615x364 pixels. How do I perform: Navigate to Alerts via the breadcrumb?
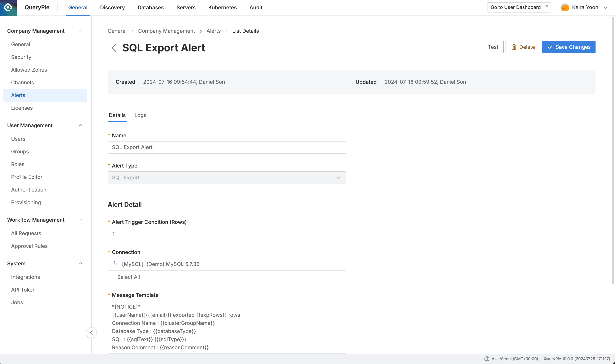pyautogui.click(x=213, y=31)
